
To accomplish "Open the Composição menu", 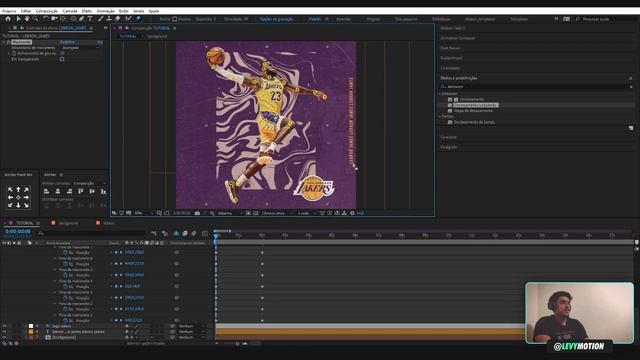I will (x=47, y=11).
